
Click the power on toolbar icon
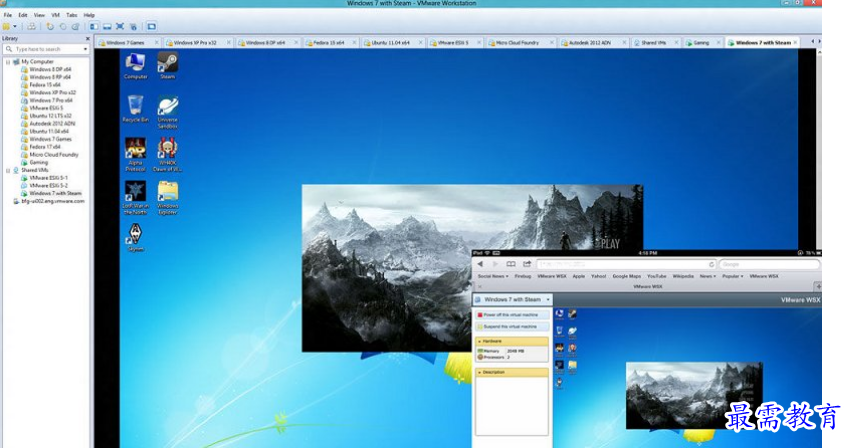pyautogui.click(x=6, y=26)
